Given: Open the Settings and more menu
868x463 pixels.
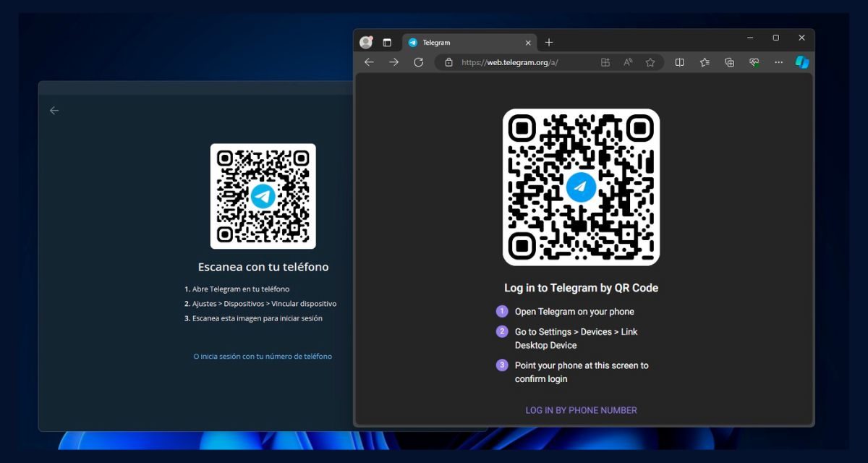Looking at the screenshot, I should pos(778,62).
